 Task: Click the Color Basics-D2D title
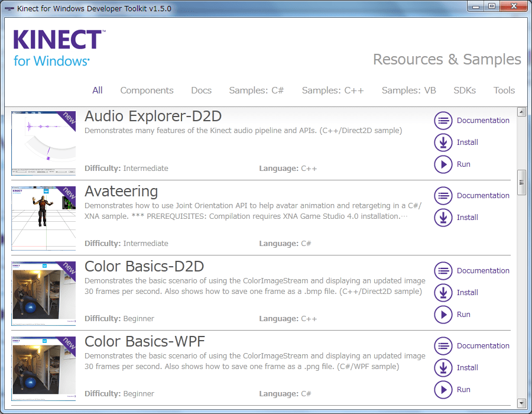pos(144,266)
